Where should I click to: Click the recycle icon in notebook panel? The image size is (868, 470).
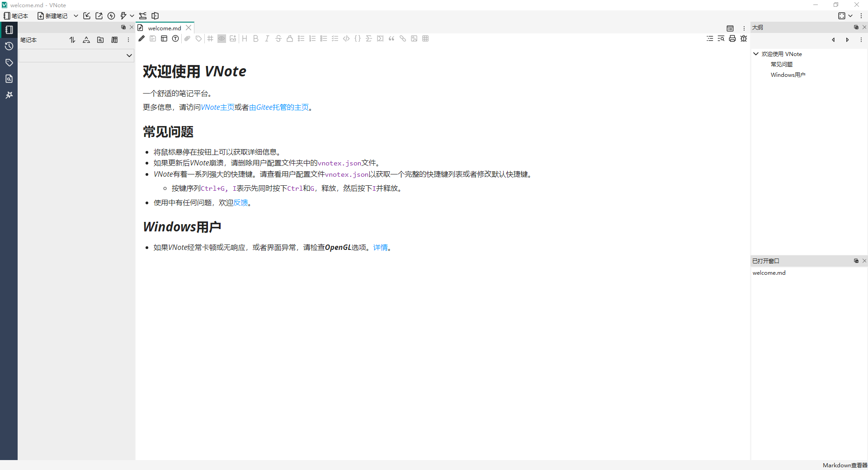pos(86,40)
